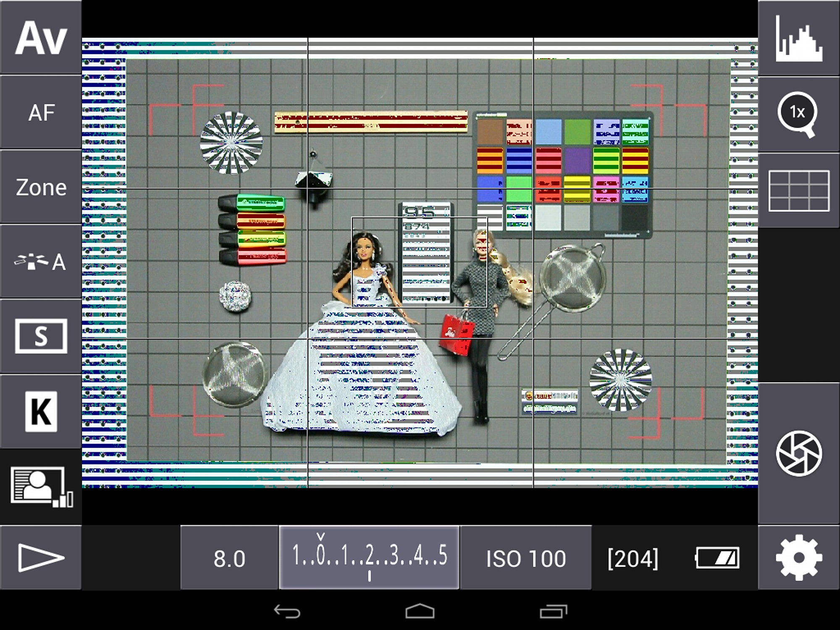
Task: Tap the Android home button
Action: click(x=420, y=612)
